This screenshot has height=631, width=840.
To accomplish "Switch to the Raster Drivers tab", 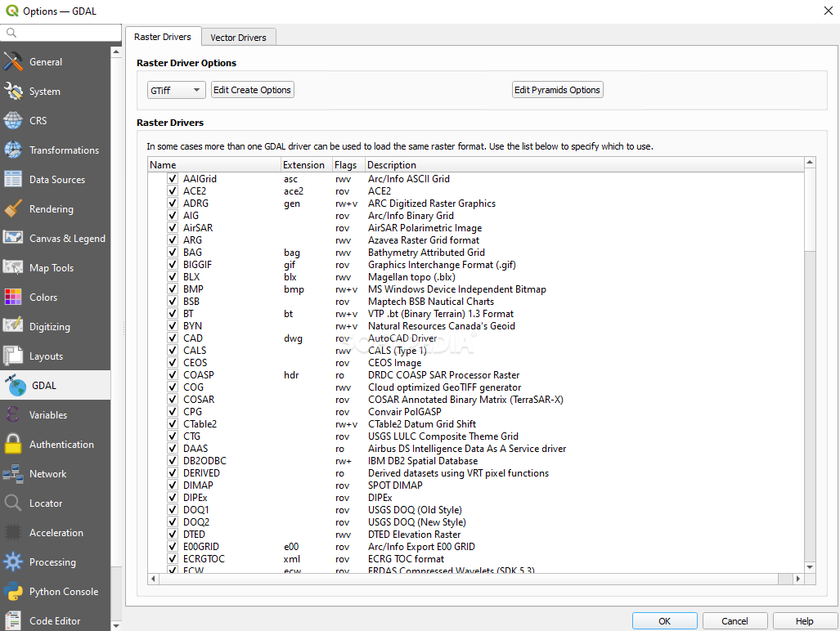I will tap(162, 37).
